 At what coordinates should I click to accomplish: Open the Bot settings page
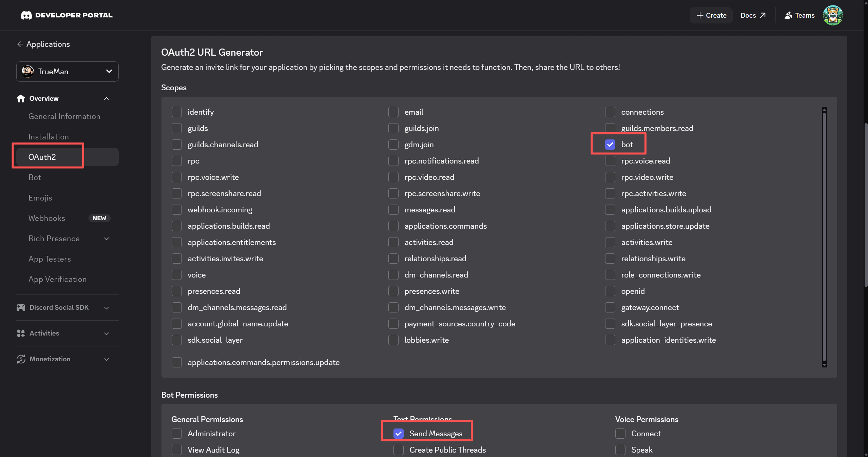pyautogui.click(x=35, y=177)
